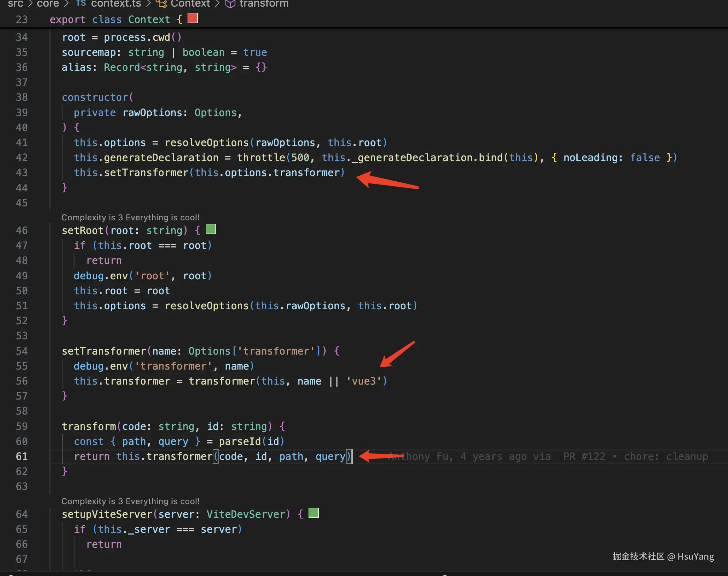Open the src breadcrumb folder
The width and height of the screenshot is (728, 576).
(x=15, y=4)
